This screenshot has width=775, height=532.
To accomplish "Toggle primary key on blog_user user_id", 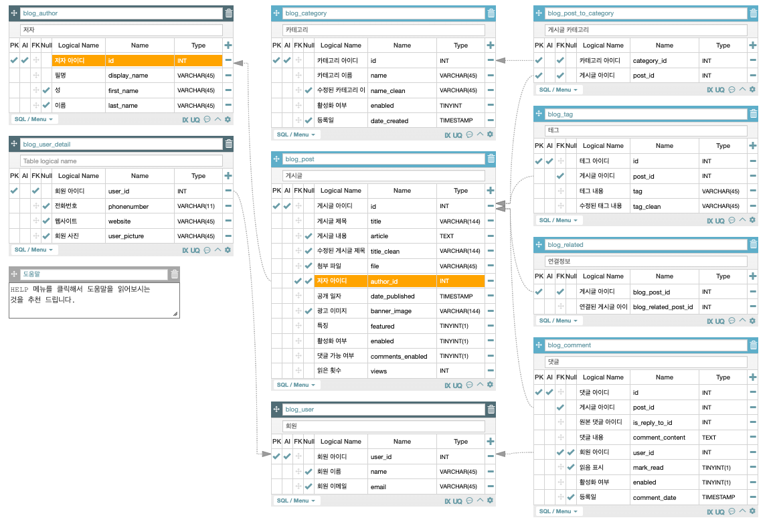I will [x=276, y=456].
